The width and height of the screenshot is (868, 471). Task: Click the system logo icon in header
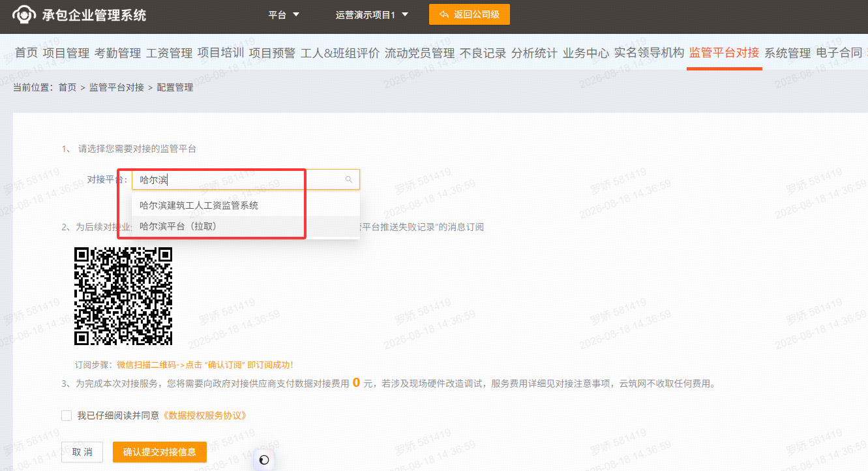(23, 14)
